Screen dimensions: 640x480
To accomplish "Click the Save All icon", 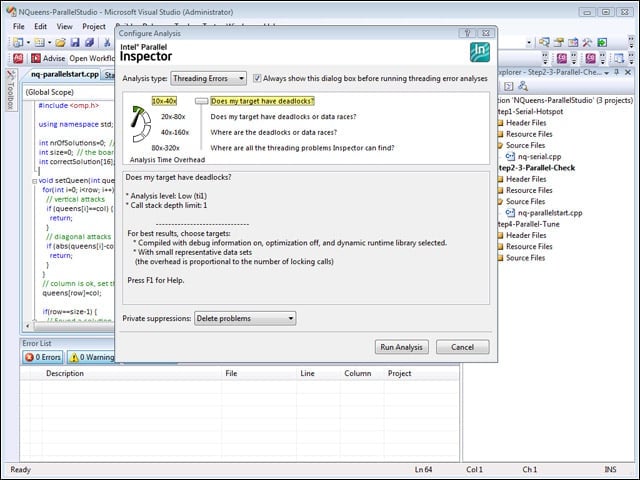I will 89,42.
